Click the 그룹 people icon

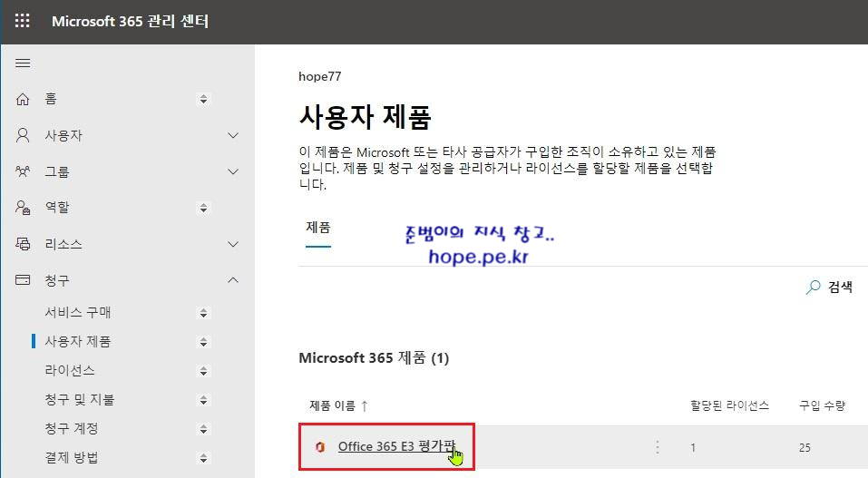click(x=23, y=171)
